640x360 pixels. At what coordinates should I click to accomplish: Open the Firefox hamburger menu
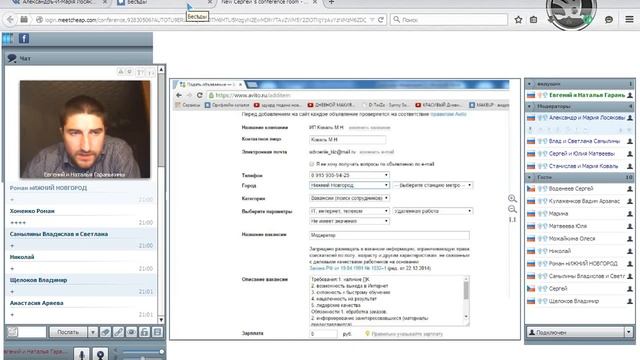(629, 19)
